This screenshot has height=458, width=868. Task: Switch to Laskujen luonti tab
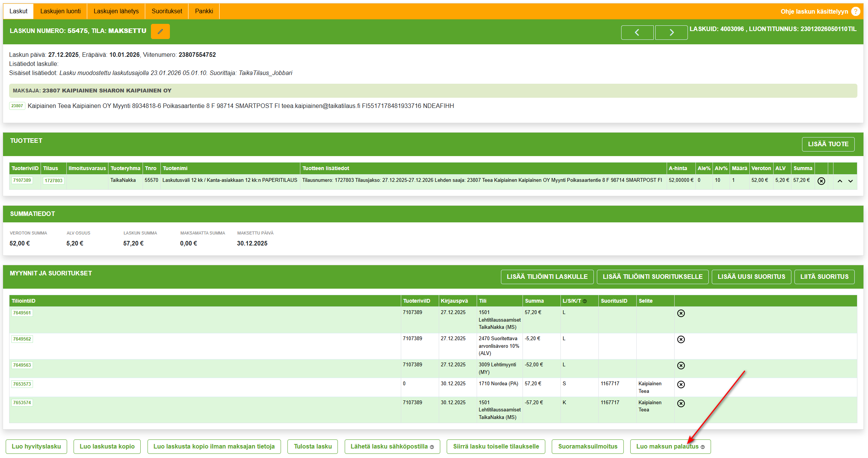pyautogui.click(x=60, y=11)
